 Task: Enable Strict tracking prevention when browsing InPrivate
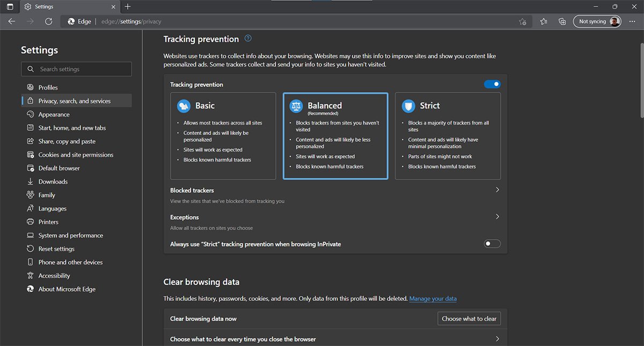coord(492,243)
